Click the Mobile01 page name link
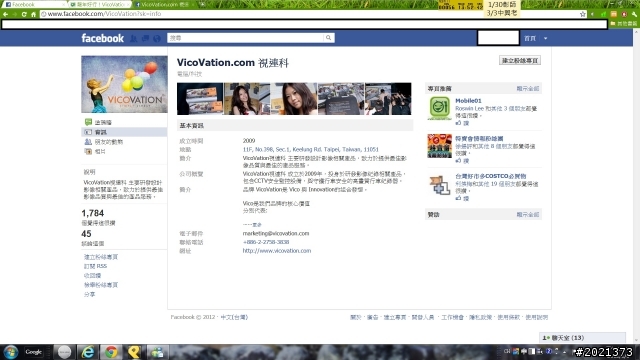This screenshot has height=360, width=640. coord(468,101)
